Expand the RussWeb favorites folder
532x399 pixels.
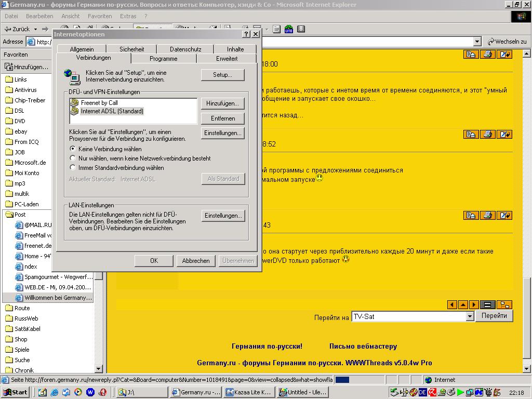[x=22, y=318]
